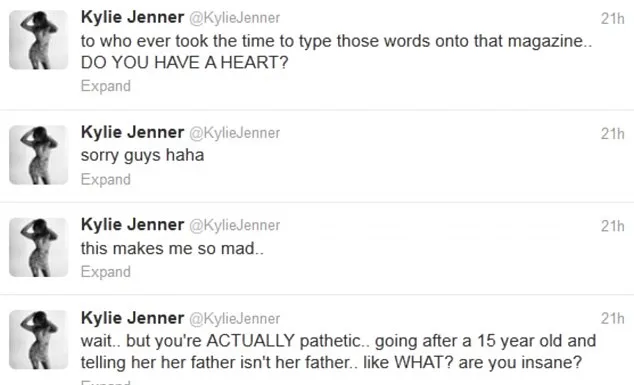634x385 pixels.
Task: Open 21h timestamp of 'so mad' tweet
Action: (612, 226)
